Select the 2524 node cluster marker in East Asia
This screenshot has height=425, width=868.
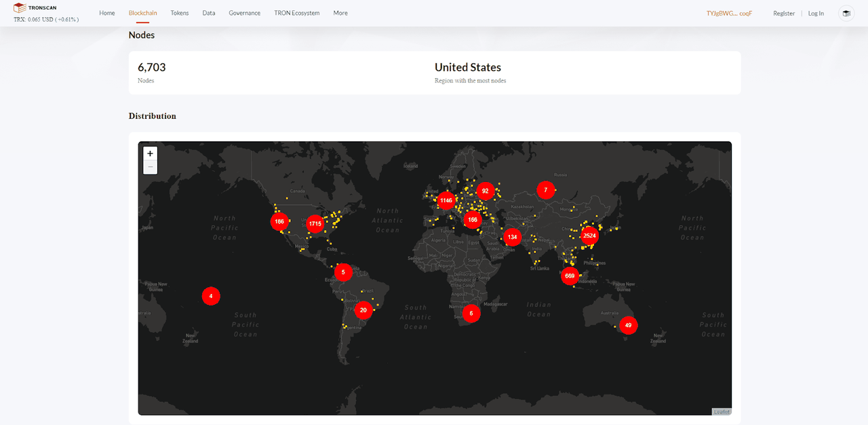point(589,235)
